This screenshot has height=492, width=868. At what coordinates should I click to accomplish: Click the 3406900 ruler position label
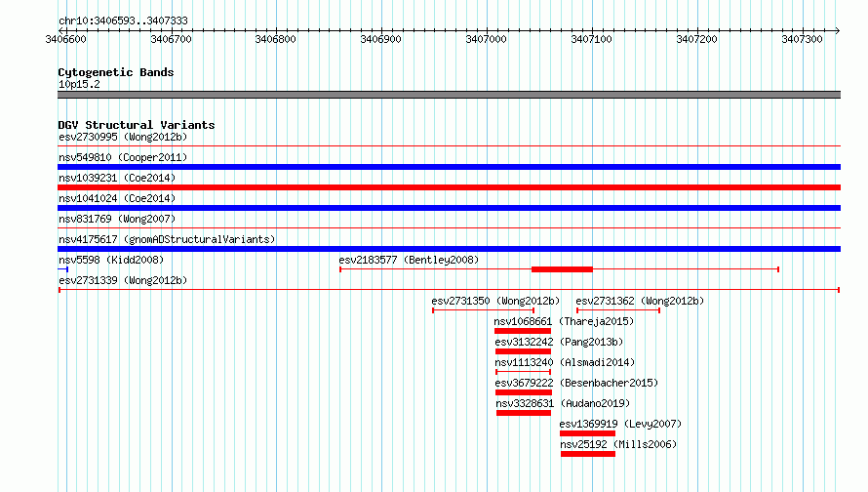tap(381, 39)
